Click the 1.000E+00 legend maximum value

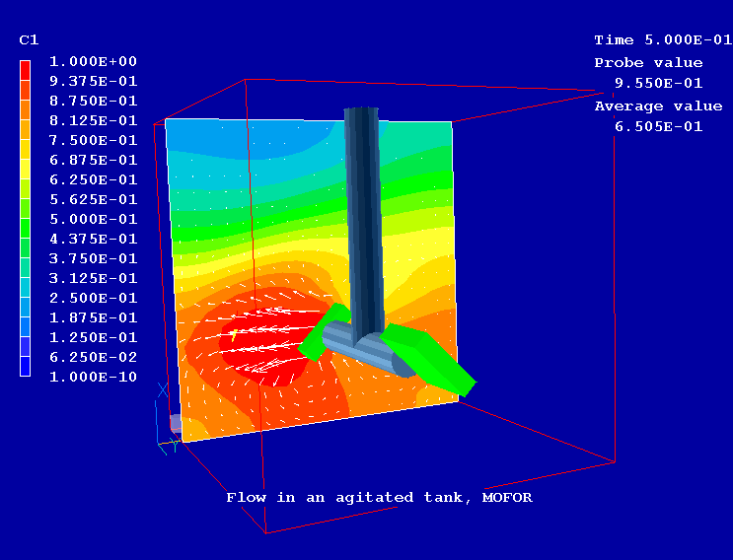point(93,61)
